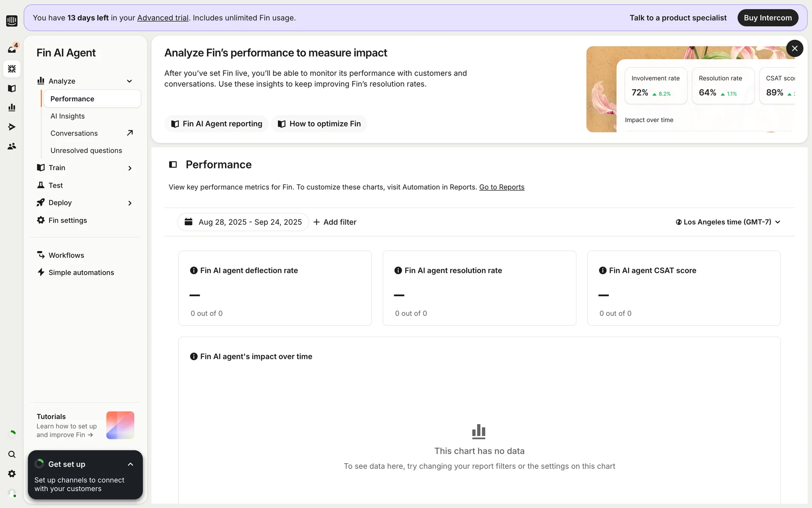The width and height of the screenshot is (812, 508).
Task: Collapse the Analyze section chevron
Action: point(129,81)
